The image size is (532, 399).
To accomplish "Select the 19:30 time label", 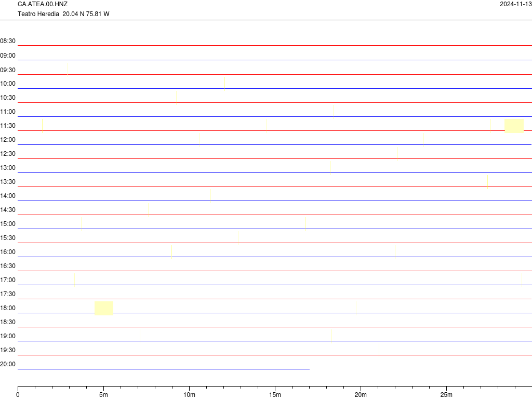I will [x=8, y=350].
